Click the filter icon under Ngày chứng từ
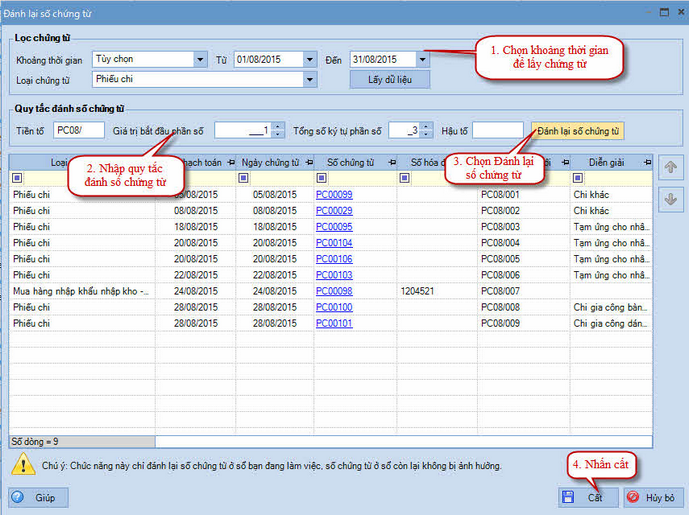689x515 pixels. pos(243,178)
